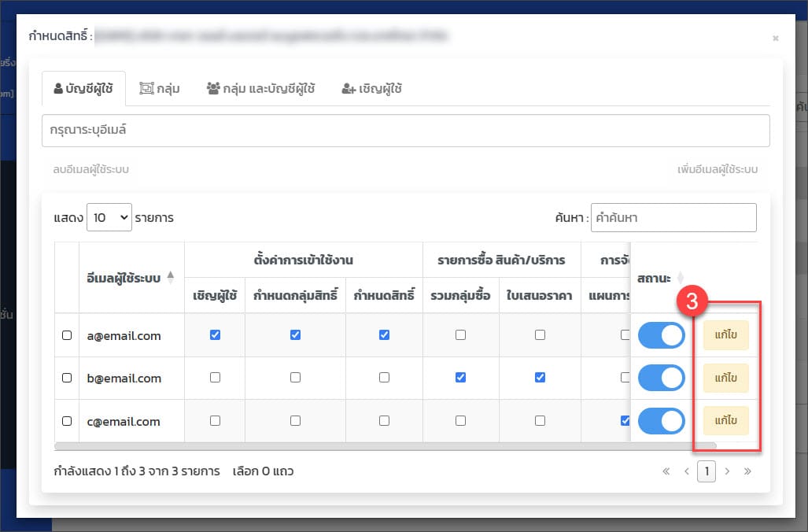
Task: Switch to กลุ่ม และบัญชีผู้ใช้ tab
Action: click(260, 89)
